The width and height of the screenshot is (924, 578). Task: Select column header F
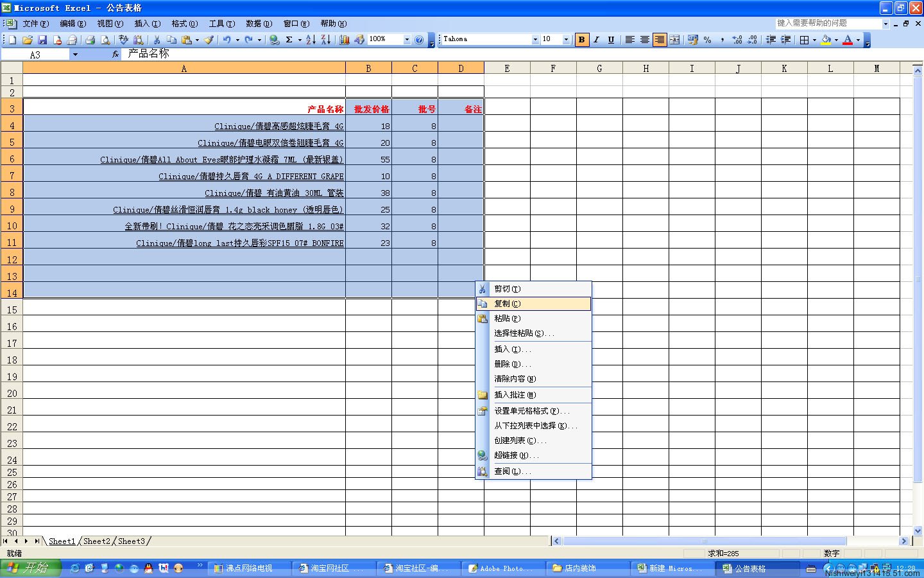553,68
